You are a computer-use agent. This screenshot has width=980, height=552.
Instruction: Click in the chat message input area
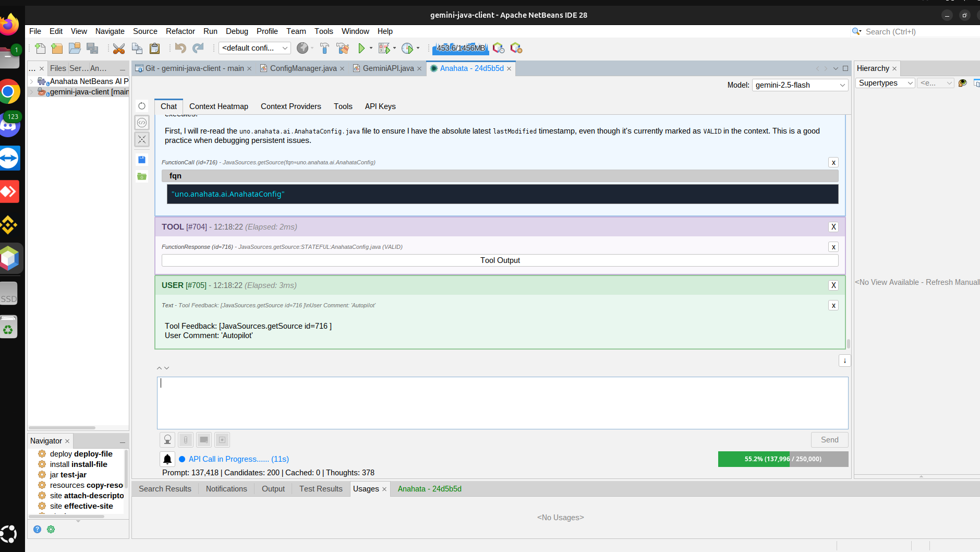[x=502, y=403]
